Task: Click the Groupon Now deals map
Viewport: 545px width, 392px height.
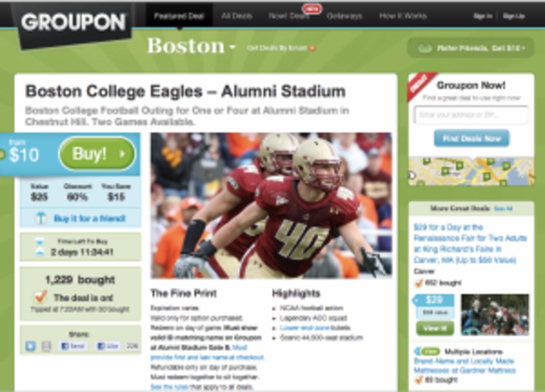Action: click(x=471, y=171)
